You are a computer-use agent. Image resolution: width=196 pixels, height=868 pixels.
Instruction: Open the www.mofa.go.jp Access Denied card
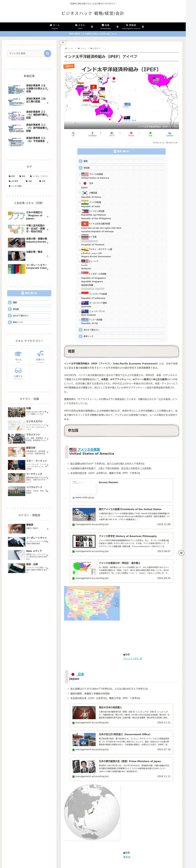122,490
